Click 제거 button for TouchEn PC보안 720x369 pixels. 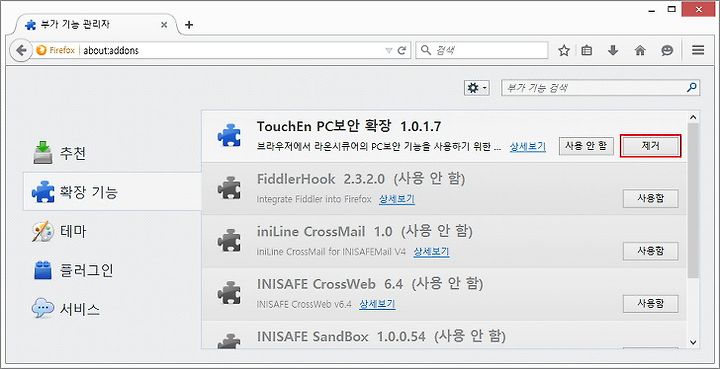pos(650,146)
